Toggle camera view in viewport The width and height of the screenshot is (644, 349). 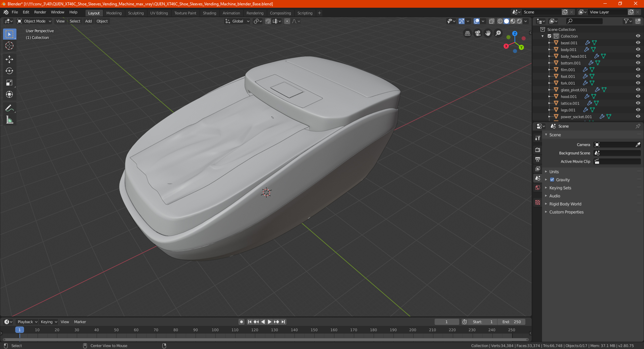click(x=478, y=33)
